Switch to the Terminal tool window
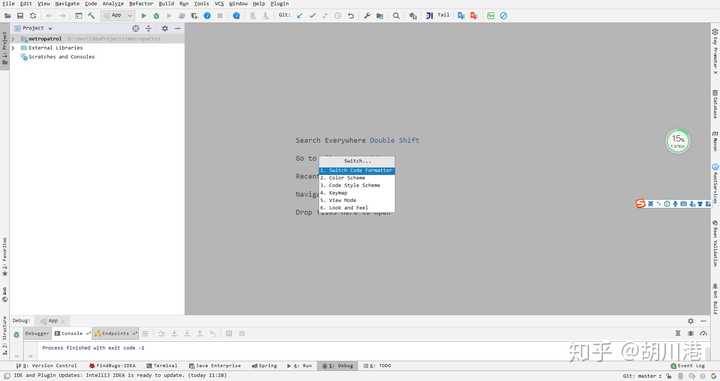This screenshot has width=720, height=381. pos(162,366)
